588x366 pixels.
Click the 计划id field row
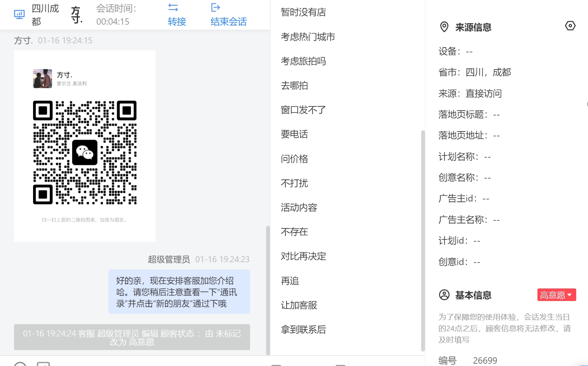pos(459,241)
